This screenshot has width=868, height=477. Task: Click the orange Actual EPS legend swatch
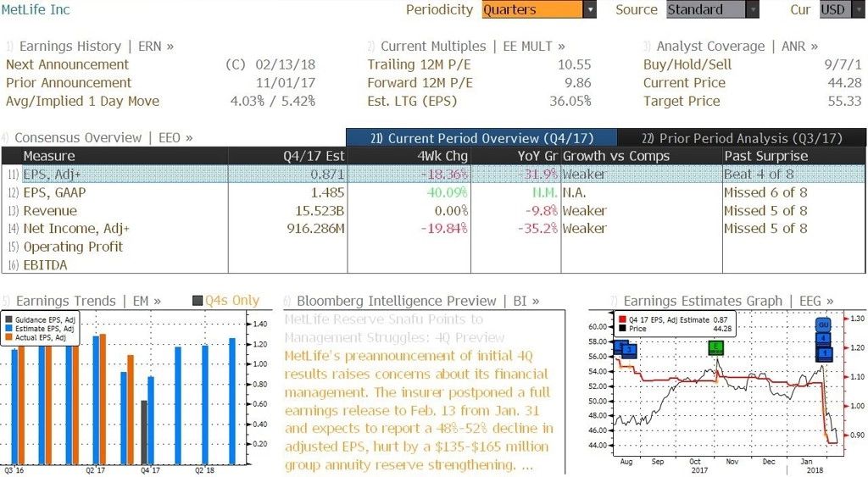(8, 337)
